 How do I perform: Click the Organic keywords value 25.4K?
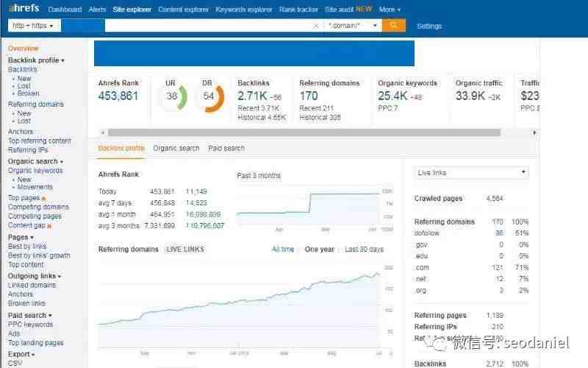(x=392, y=96)
